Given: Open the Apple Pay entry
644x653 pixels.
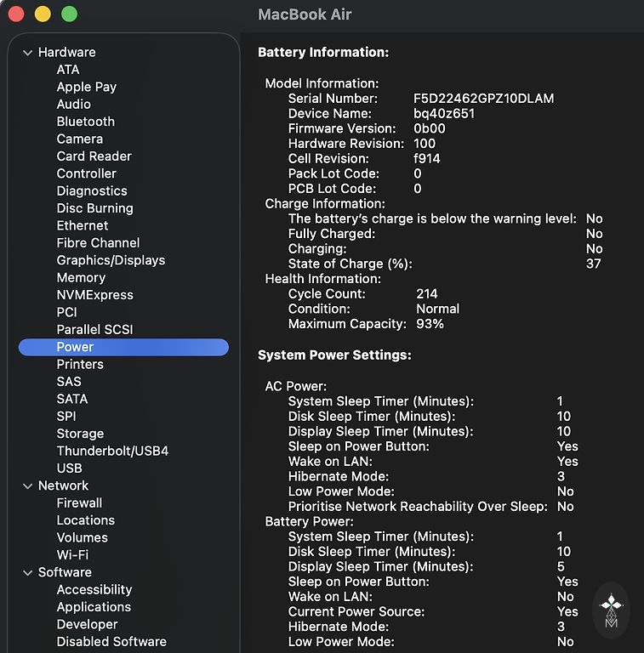Looking at the screenshot, I should coord(86,87).
